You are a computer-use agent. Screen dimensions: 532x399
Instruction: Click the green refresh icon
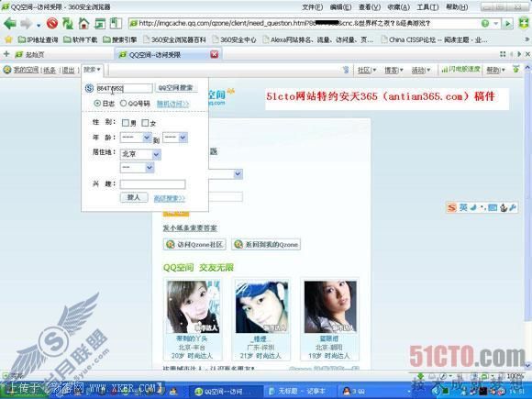click(68, 24)
